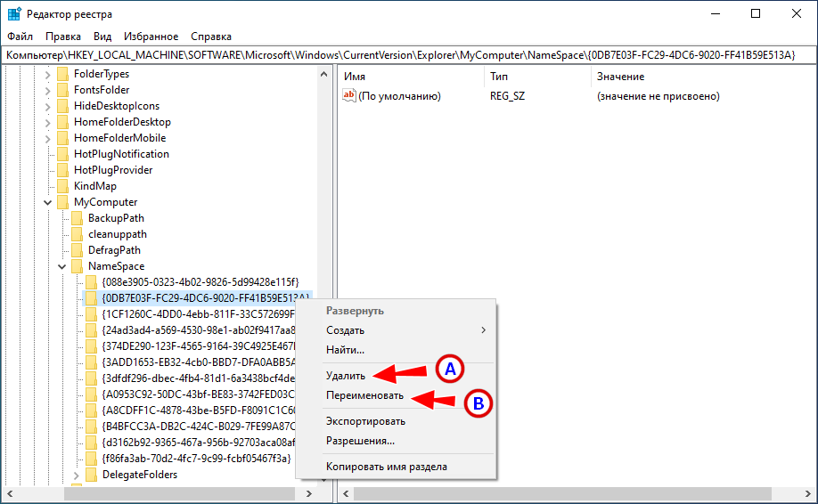Select key {1CF1260C-4DD0-4ebb-811F-33C572699F...
Screen dimensions: 818x504
[x=198, y=314]
